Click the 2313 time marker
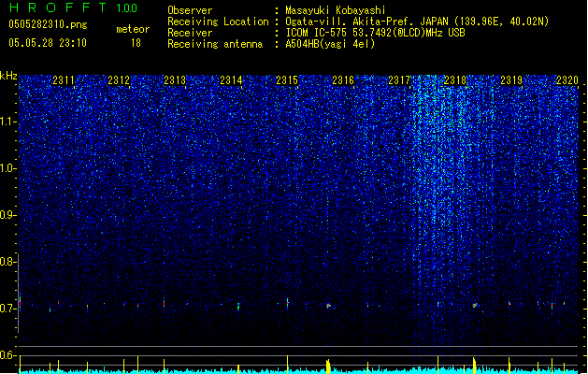Viewport: 588px width, 374px height. (x=175, y=79)
